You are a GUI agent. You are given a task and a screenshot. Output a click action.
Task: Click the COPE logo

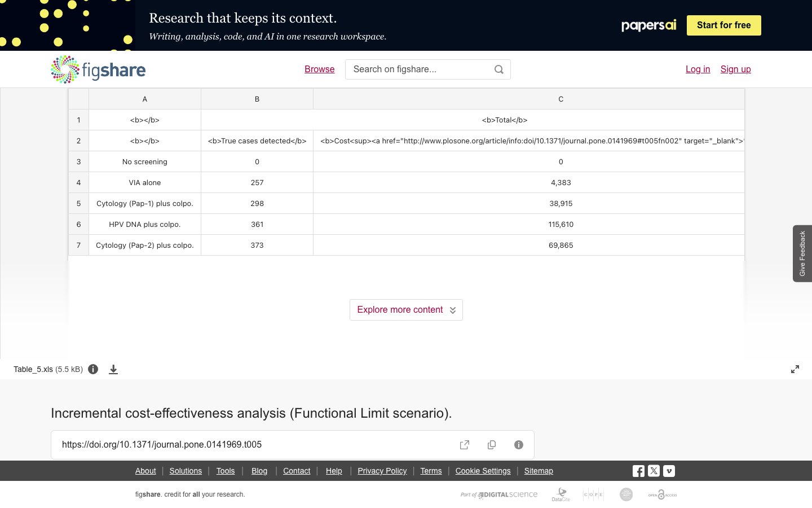tap(593, 494)
